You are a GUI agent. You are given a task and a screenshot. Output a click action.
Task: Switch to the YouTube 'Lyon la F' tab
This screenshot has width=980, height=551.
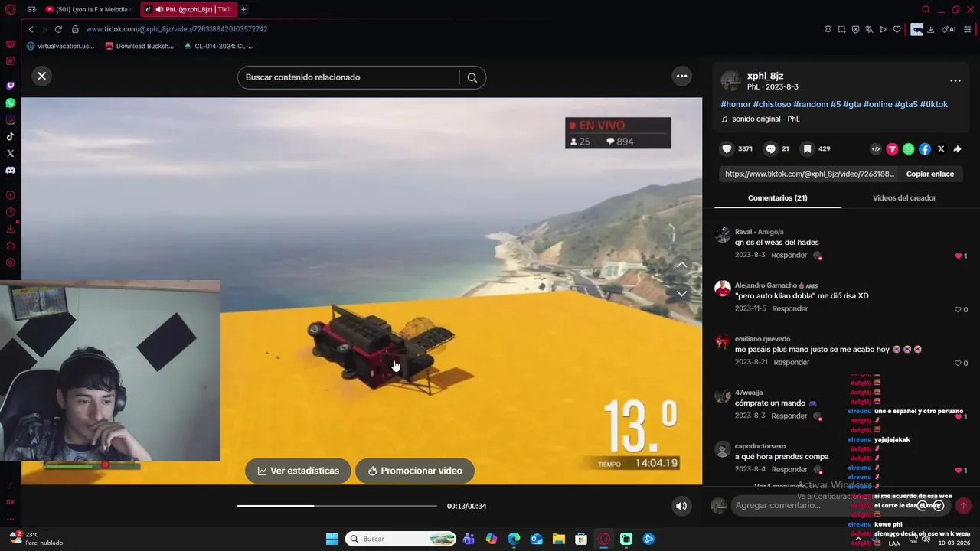click(88, 9)
